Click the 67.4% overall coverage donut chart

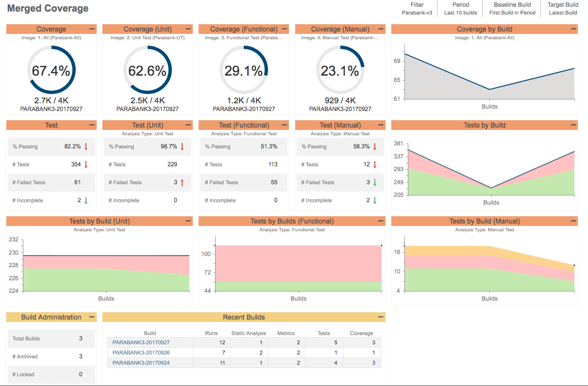coord(51,71)
